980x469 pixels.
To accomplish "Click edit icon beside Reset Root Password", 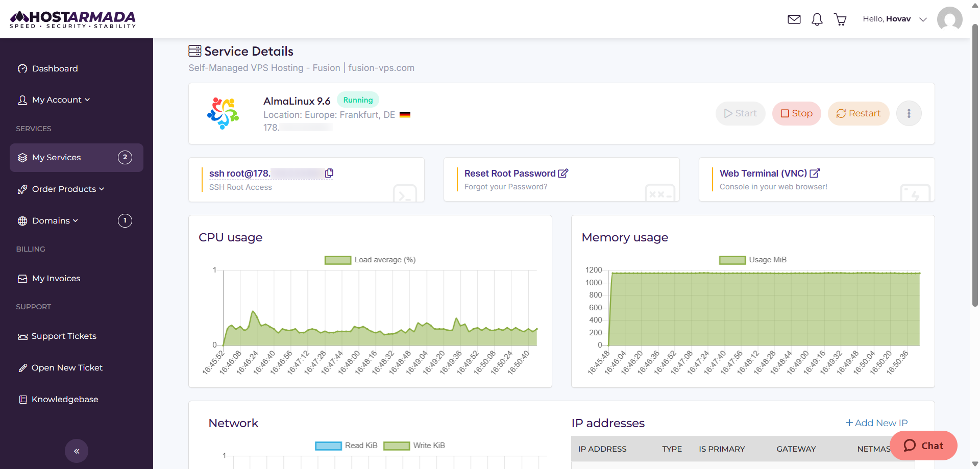I will pyautogui.click(x=563, y=173).
